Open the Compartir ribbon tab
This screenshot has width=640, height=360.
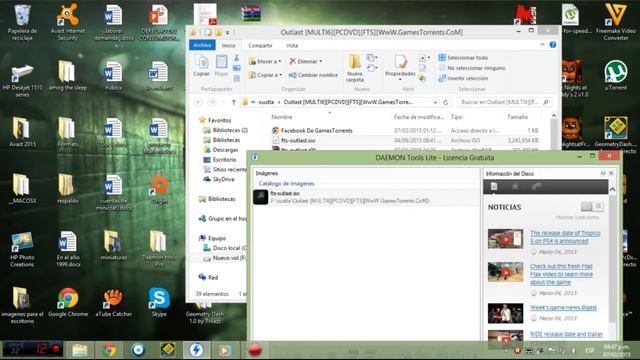pos(260,45)
